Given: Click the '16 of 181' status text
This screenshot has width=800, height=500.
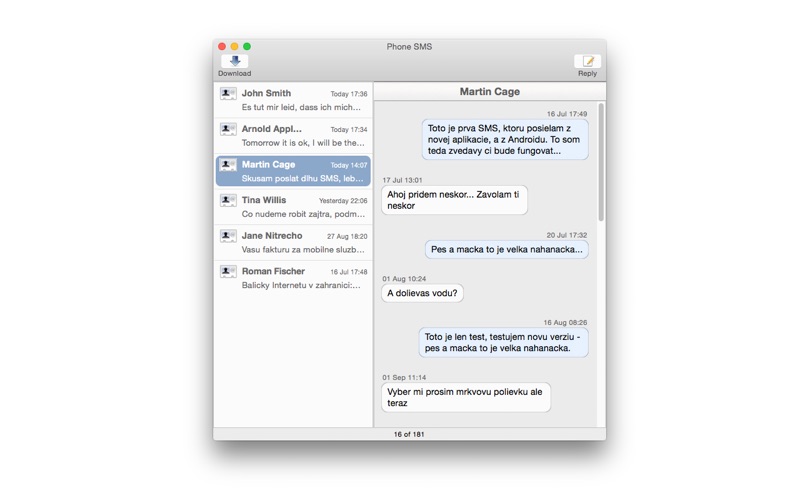Looking at the screenshot, I should click(x=409, y=434).
